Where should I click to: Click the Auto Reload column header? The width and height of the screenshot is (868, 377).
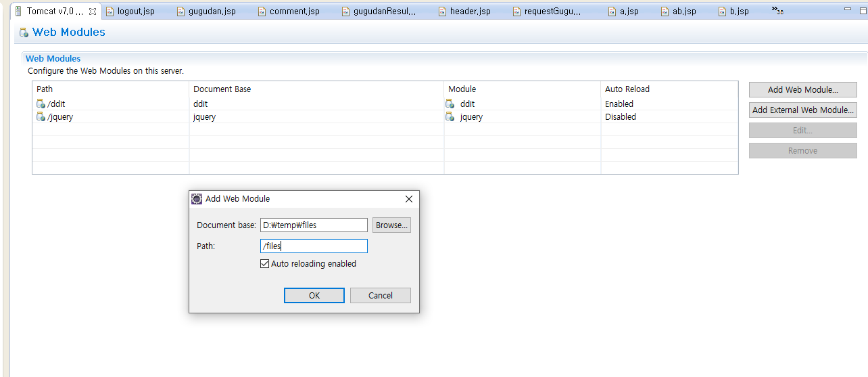click(669, 89)
